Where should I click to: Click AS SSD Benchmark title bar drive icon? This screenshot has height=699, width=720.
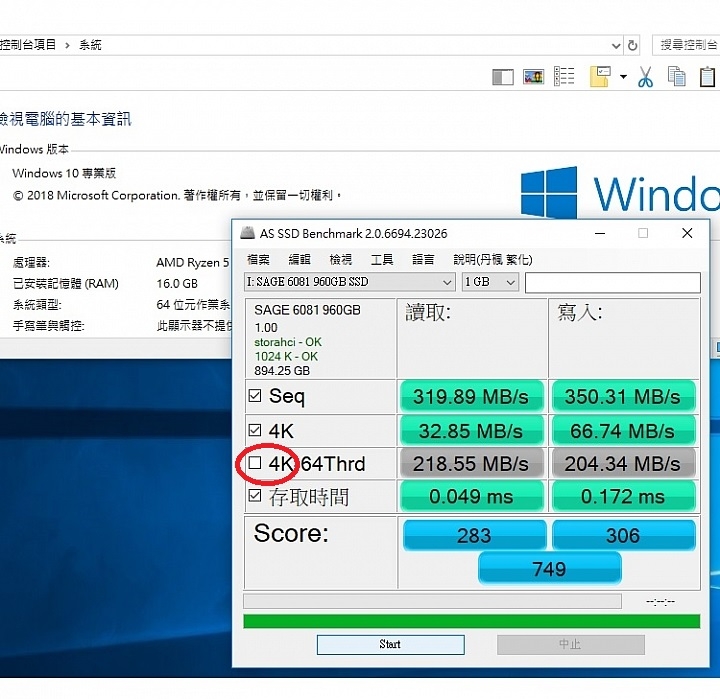tap(248, 233)
